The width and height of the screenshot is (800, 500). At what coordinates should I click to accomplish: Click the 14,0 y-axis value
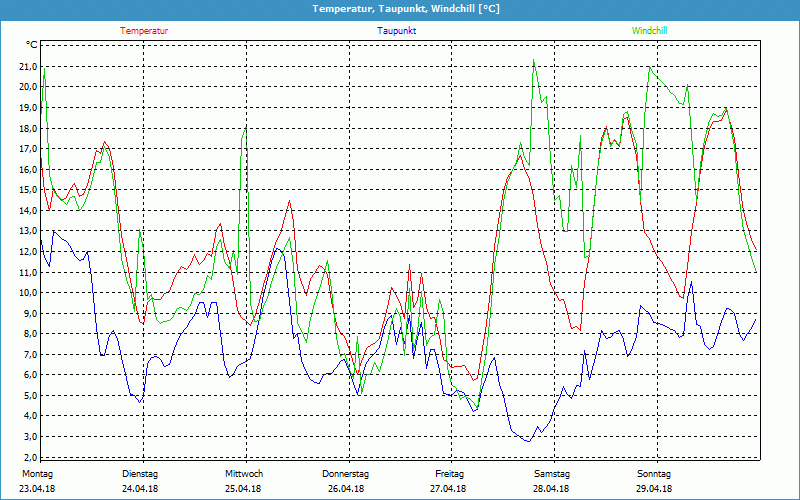[x=29, y=210]
